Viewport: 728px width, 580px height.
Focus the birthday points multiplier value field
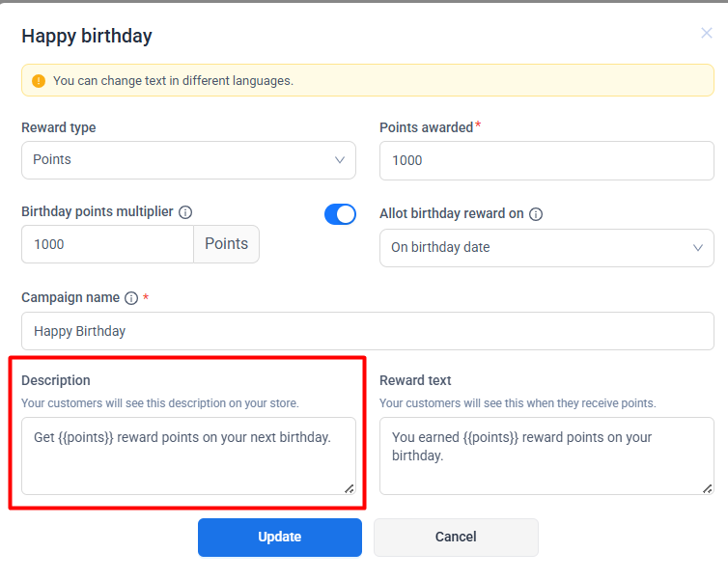tap(107, 245)
